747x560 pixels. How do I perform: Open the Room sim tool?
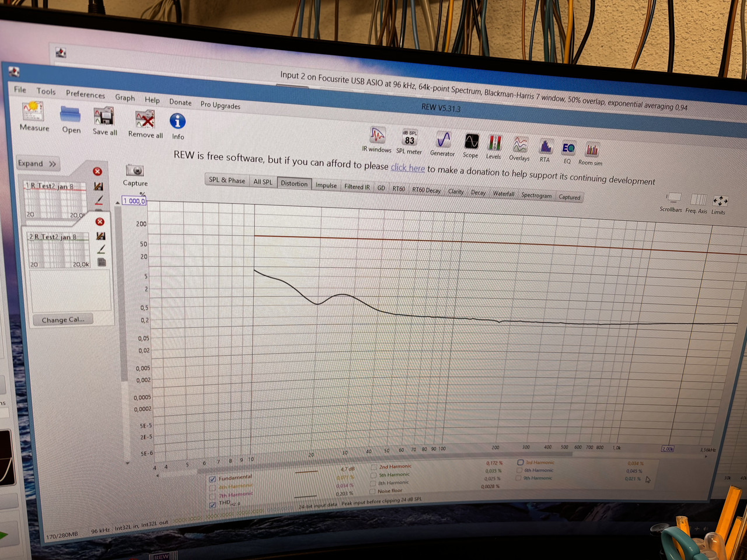tap(592, 150)
